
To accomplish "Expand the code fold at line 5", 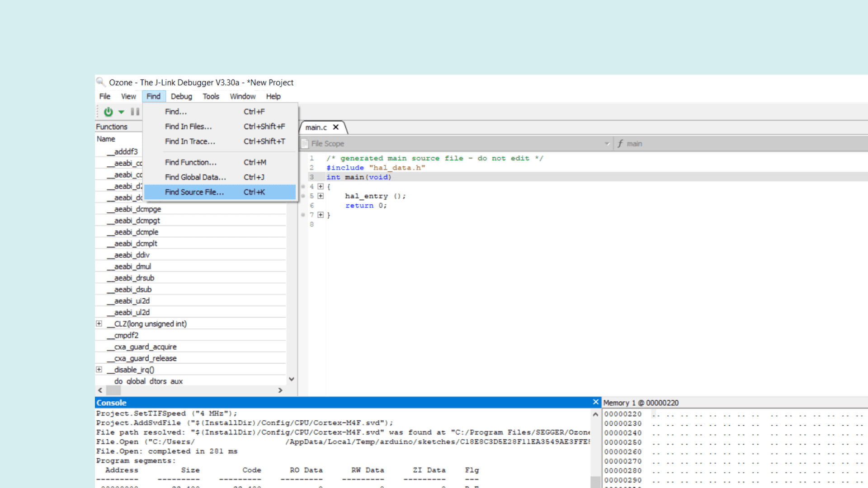I will point(321,196).
